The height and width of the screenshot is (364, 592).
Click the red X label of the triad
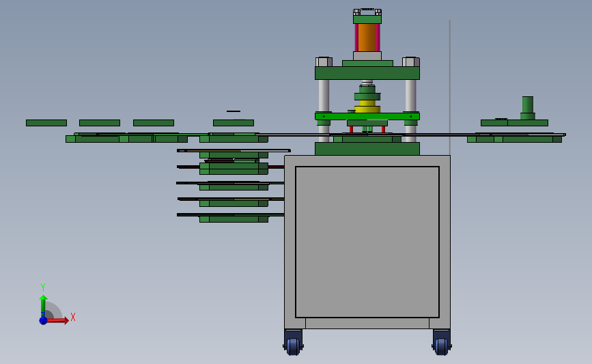click(x=73, y=317)
